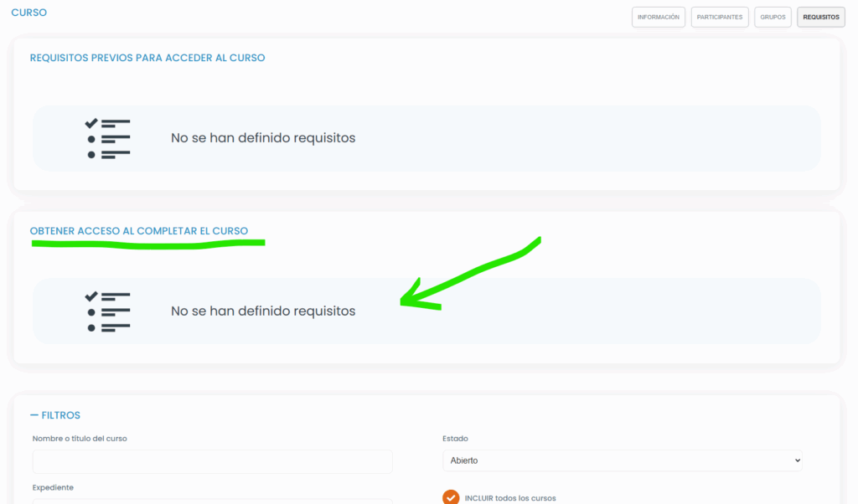Click the Estado field label
Viewport: 858px width, 504px height.
(x=455, y=438)
